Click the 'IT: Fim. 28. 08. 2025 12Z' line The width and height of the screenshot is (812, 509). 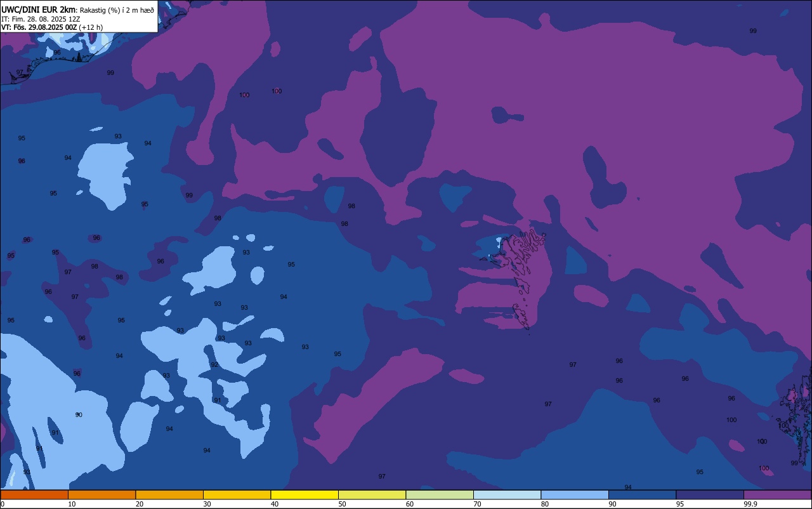click(41, 19)
